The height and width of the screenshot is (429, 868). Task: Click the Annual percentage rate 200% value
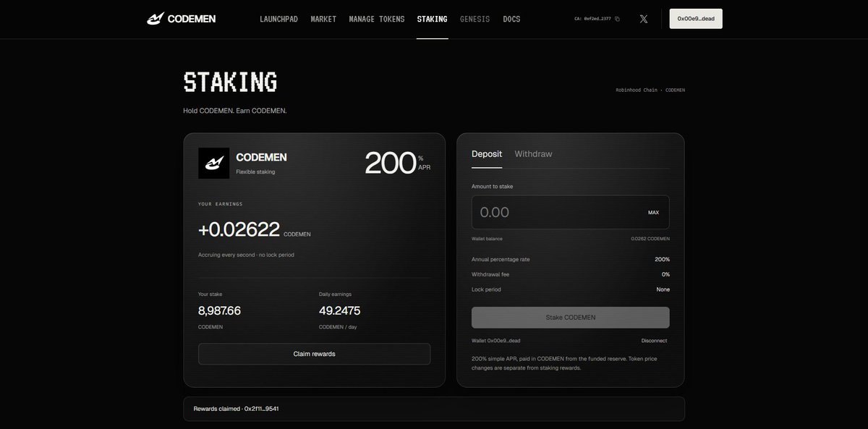[x=662, y=259]
